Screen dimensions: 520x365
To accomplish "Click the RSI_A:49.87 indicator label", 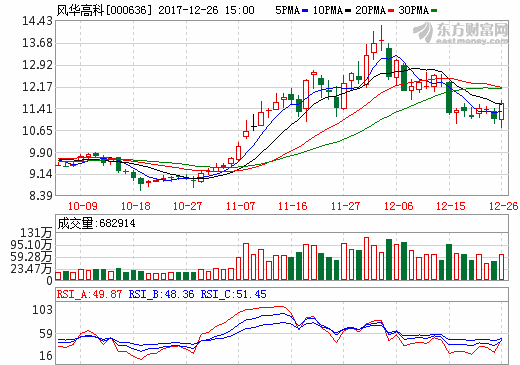I will (x=89, y=294).
